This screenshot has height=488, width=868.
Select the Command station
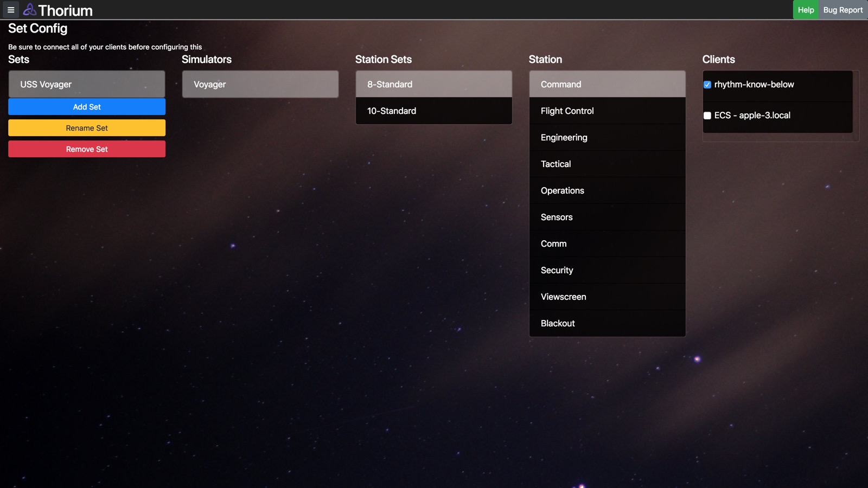[x=608, y=84]
